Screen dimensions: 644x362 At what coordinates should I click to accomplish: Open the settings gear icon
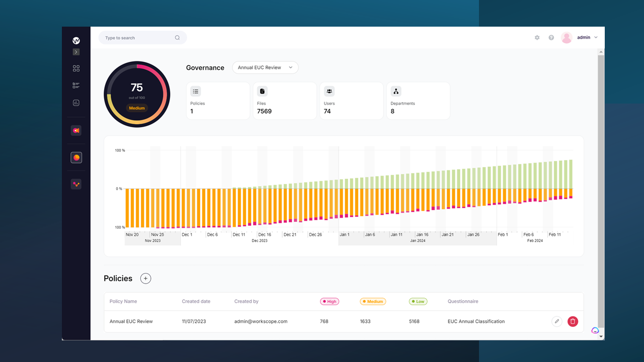537,37
